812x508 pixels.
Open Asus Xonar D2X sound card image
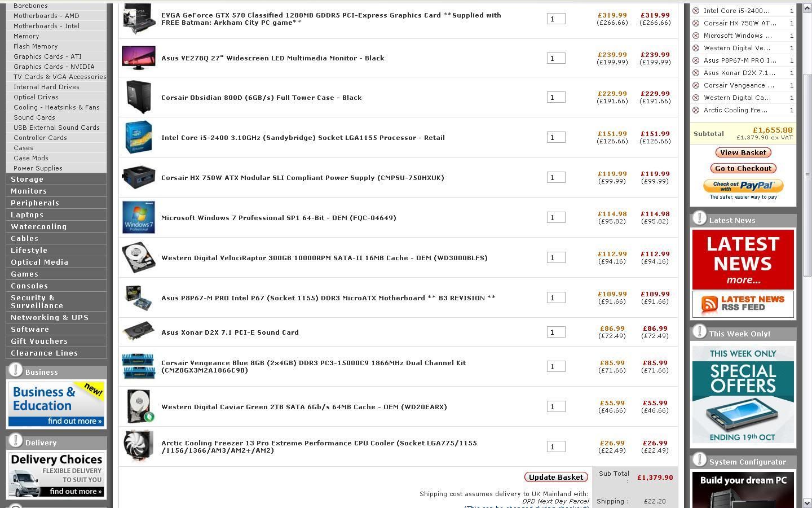pos(139,332)
